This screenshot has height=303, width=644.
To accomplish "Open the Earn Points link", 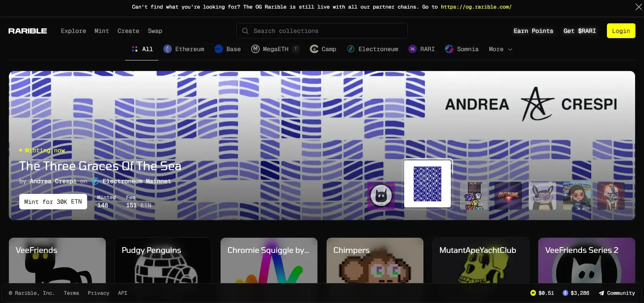I will tap(533, 31).
